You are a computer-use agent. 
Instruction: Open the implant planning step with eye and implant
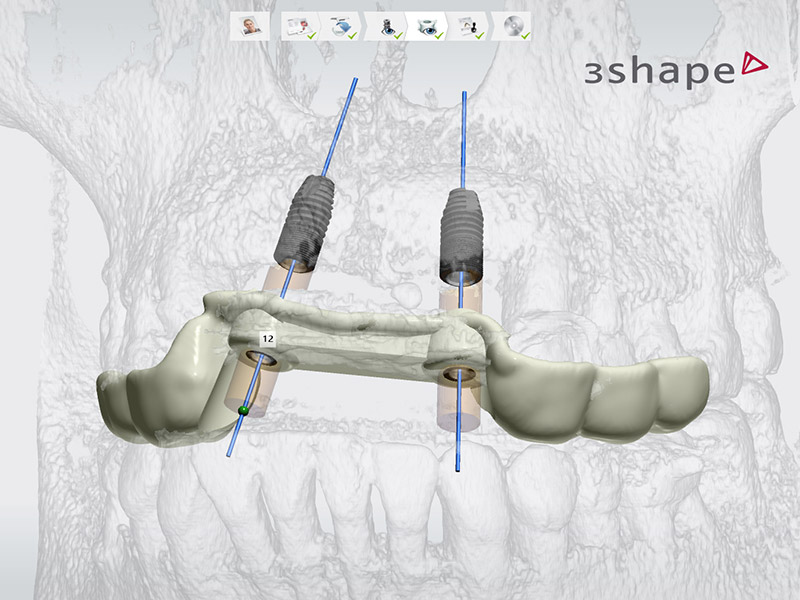click(x=385, y=26)
